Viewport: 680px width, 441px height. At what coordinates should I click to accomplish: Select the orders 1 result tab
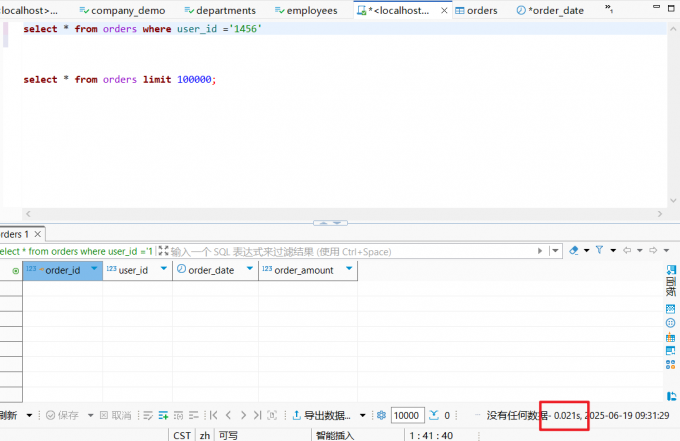pos(15,234)
